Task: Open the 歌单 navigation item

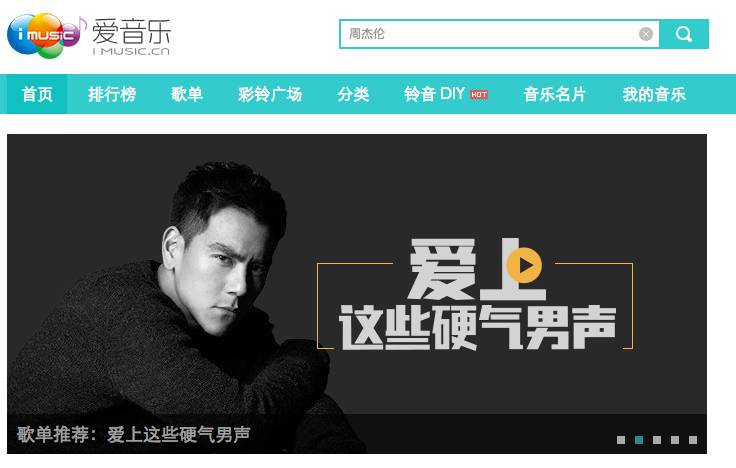Action: [187, 94]
